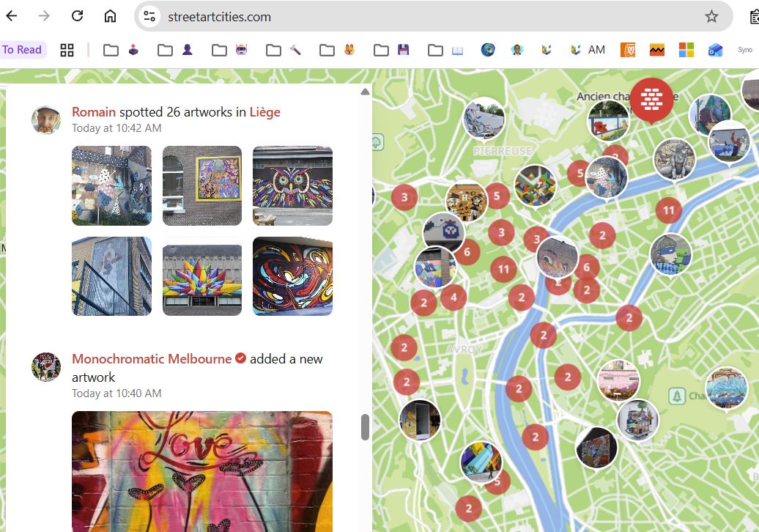Open Monochromatic Melbourne's profile link

click(152, 359)
